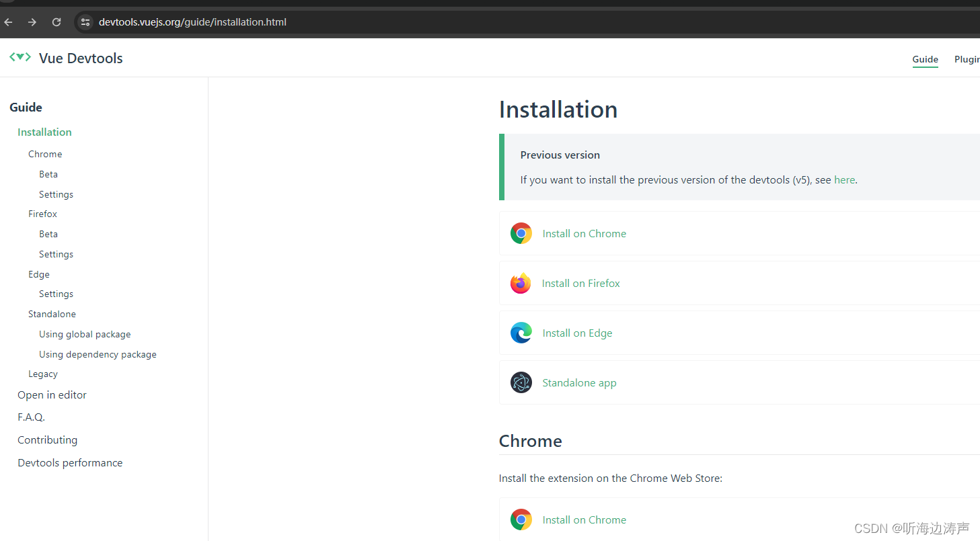Image resolution: width=980 pixels, height=541 pixels.
Task: Open the Install on Firefox link
Action: 581,283
